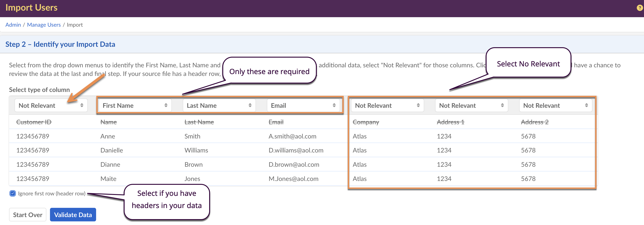
Task: Open Not Relevant dropdown above Company column
Action: pos(387,106)
